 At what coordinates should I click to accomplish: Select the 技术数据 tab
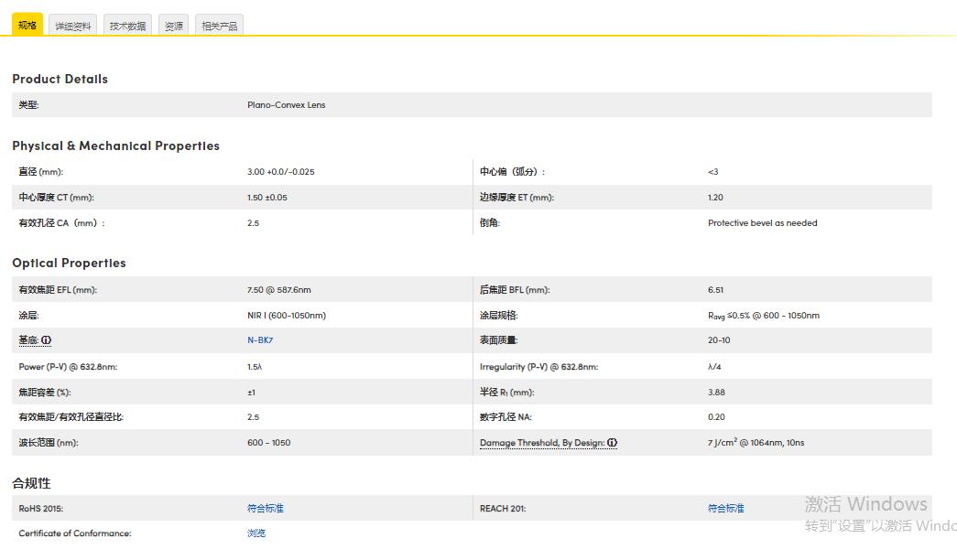[x=127, y=27]
